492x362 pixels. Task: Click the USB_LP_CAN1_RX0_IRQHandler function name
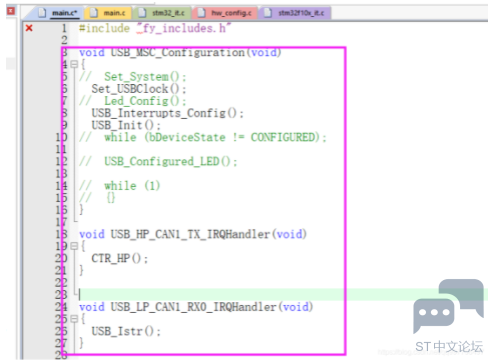[x=193, y=307]
